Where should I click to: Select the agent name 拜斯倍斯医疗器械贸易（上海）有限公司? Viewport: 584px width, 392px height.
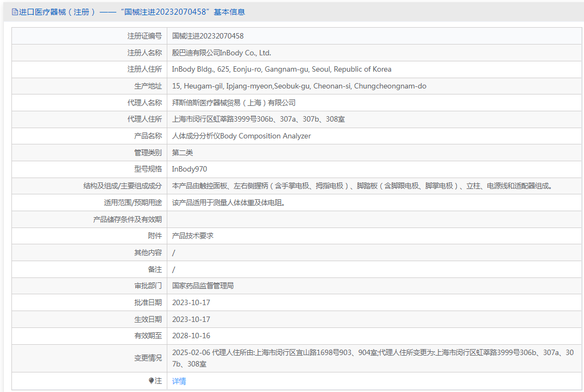click(234, 103)
